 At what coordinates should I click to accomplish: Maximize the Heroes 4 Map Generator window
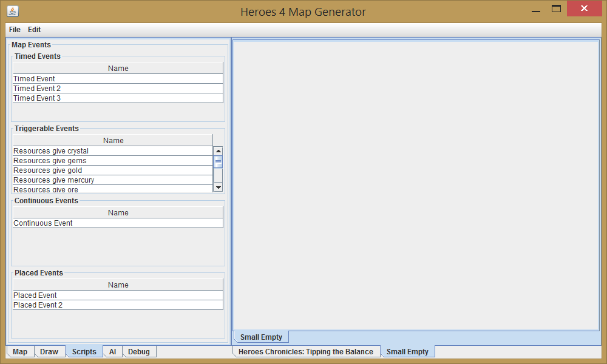556,8
